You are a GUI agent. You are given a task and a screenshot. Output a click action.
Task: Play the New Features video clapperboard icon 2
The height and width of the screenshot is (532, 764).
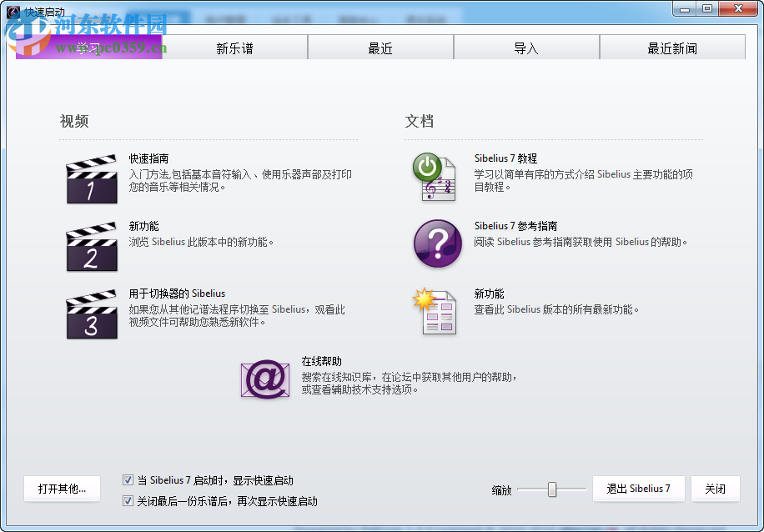click(x=92, y=245)
